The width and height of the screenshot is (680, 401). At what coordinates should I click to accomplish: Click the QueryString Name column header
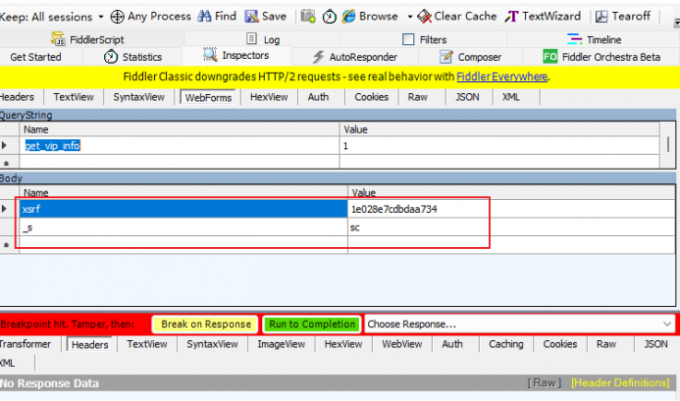[x=179, y=130]
